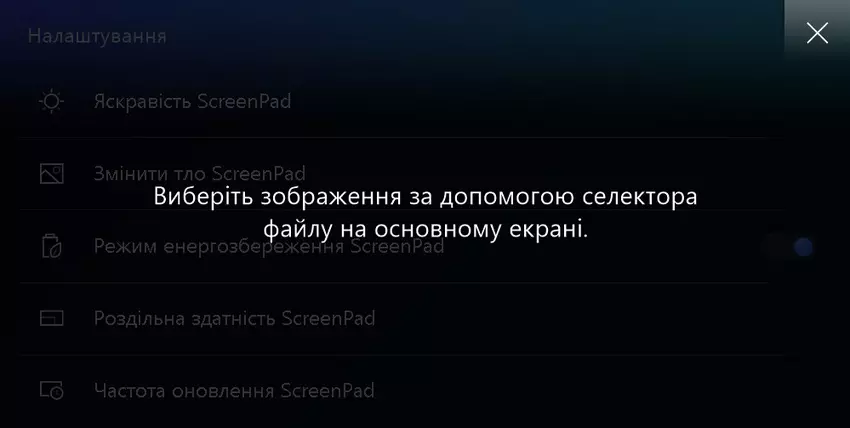The width and height of the screenshot is (850, 428).
Task: Click the word 'ScreenPad' in the resolution row
Action: 329,318
